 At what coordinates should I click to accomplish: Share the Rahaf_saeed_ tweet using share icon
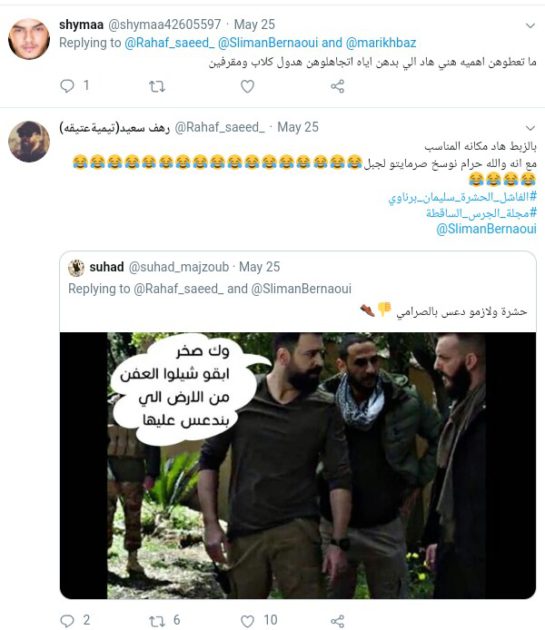pos(337,621)
